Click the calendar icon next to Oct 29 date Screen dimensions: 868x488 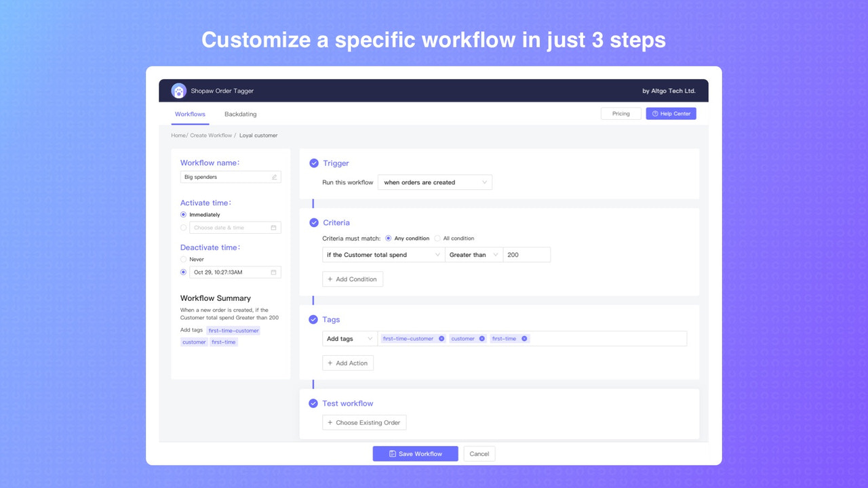[x=275, y=272]
